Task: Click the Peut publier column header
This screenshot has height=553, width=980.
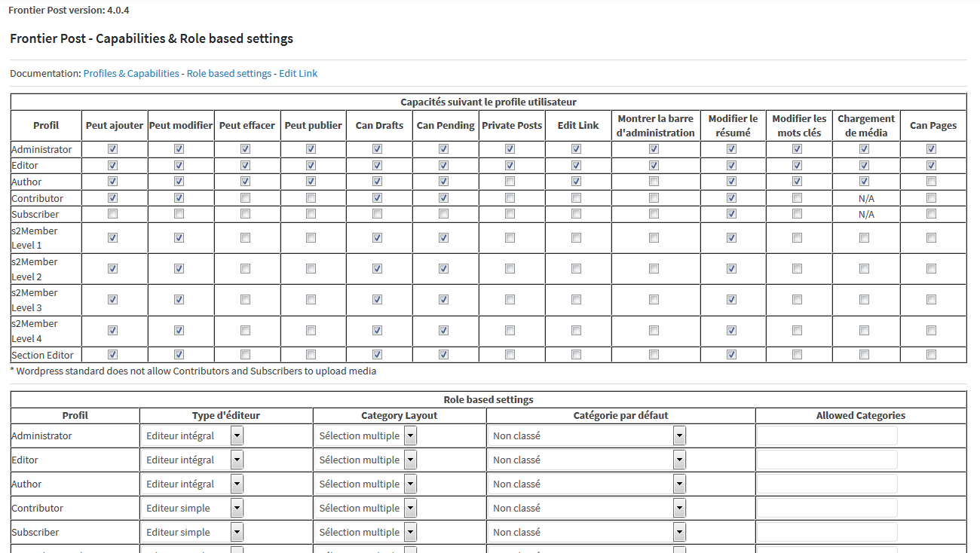Action: (x=314, y=125)
